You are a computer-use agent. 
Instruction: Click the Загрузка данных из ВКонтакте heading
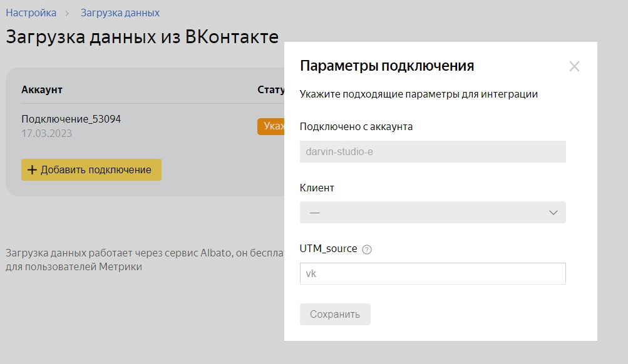coord(142,36)
